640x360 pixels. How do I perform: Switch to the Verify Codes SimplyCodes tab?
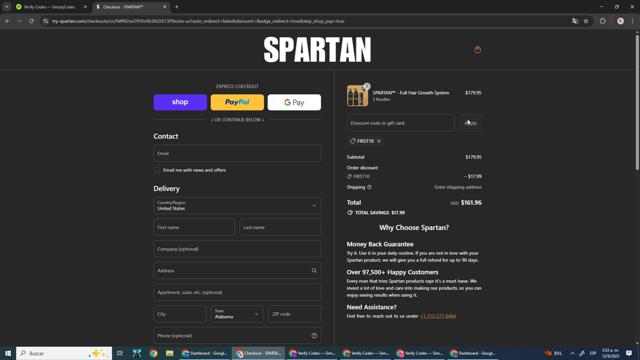click(x=49, y=7)
